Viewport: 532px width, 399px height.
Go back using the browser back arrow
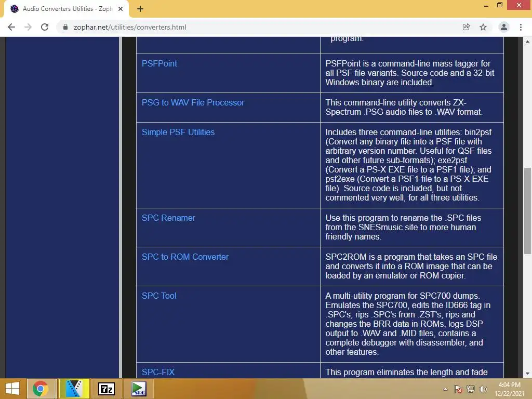tap(11, 27)
